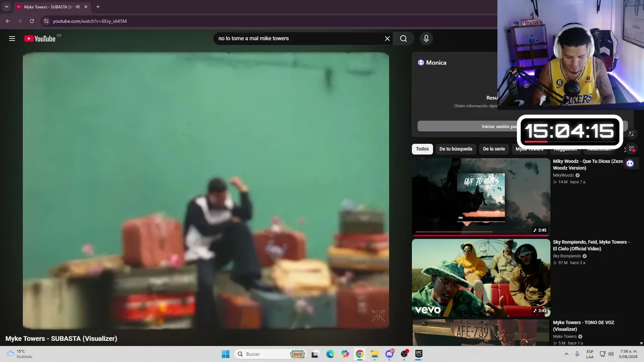Open the MikyWoodz channel link

coord(563,175)
